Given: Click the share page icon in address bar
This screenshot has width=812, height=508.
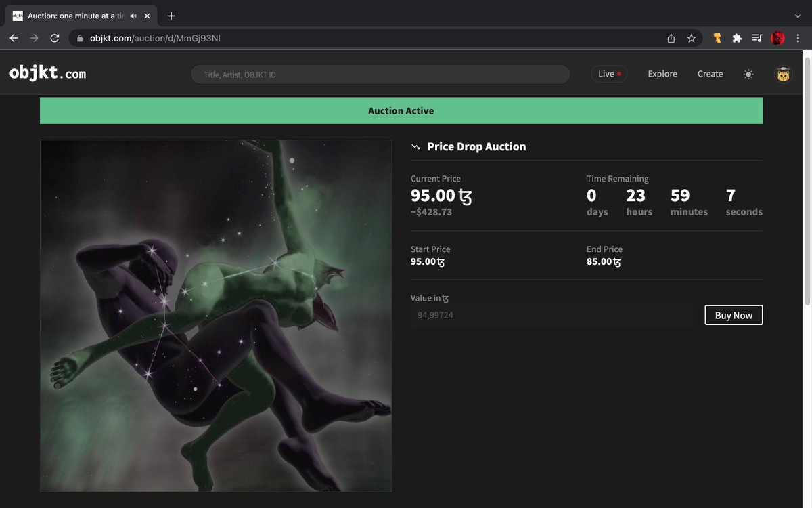Looking at the screenshot, I should (671, 39).
